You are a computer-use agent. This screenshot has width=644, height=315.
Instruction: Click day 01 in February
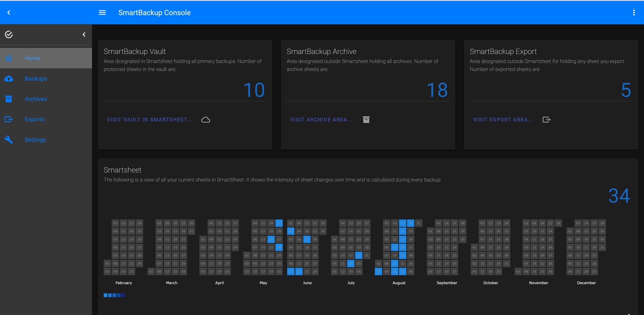[107, 263]
